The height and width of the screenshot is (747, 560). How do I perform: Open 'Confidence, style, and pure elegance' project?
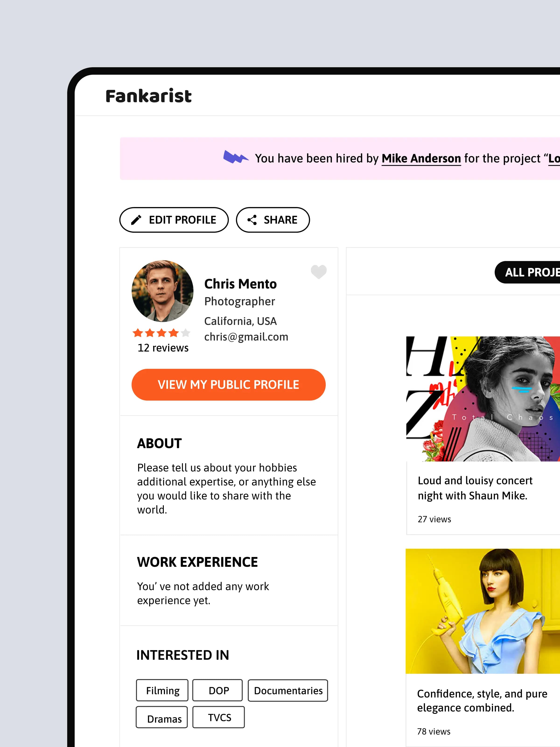[x=482, y=700]
